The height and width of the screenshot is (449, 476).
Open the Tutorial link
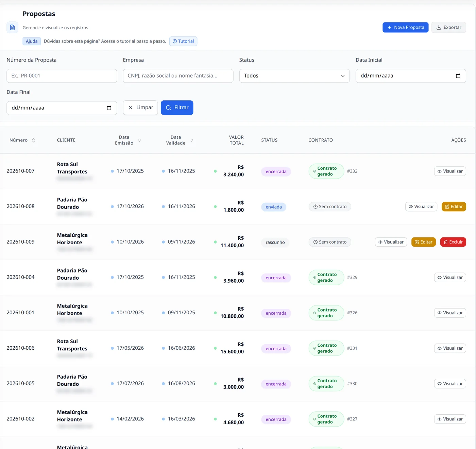pyautogui.click(x=183, y=41)
